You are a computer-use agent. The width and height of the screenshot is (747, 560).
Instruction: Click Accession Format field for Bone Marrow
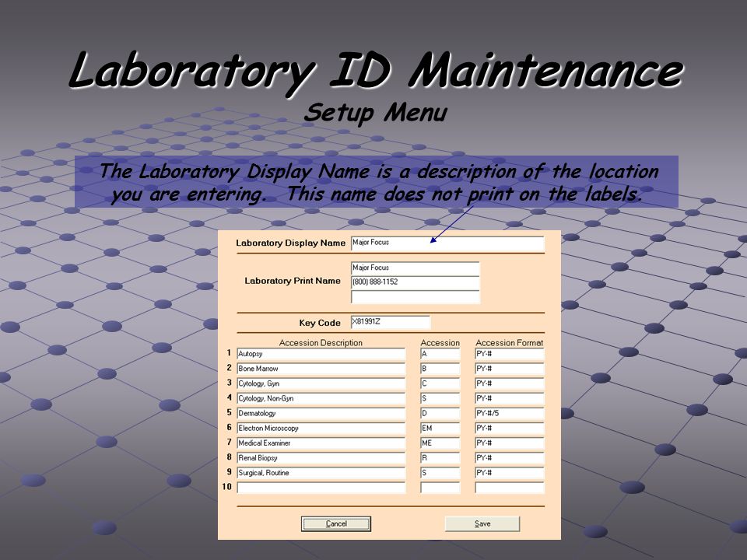(x=509, y=369)
